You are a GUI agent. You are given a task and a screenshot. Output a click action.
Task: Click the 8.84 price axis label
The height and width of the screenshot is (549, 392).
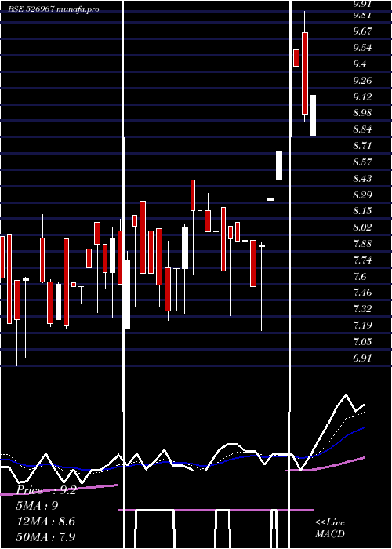pyautogui.click(x=362, y=129)
